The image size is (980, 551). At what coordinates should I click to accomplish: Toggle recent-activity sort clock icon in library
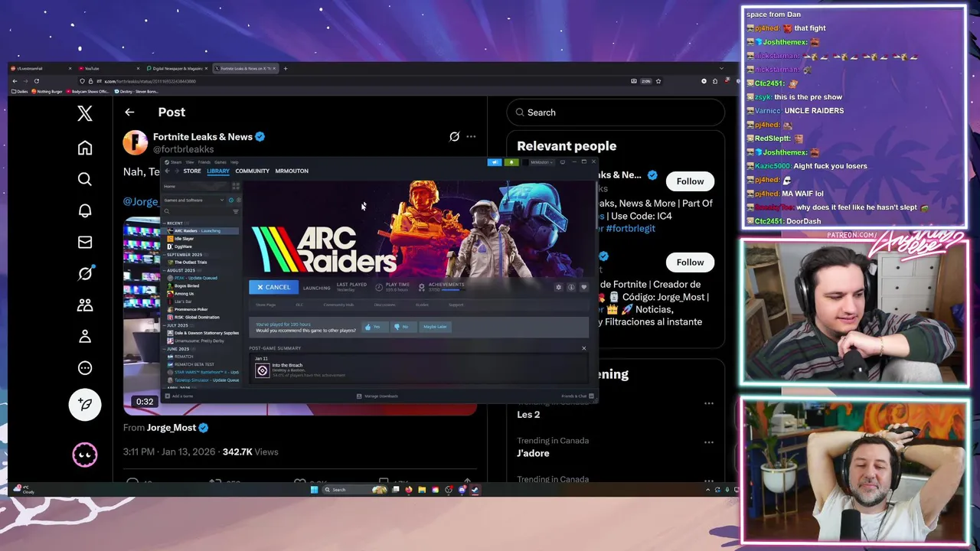pyautogui.click(x=231, y=200)
